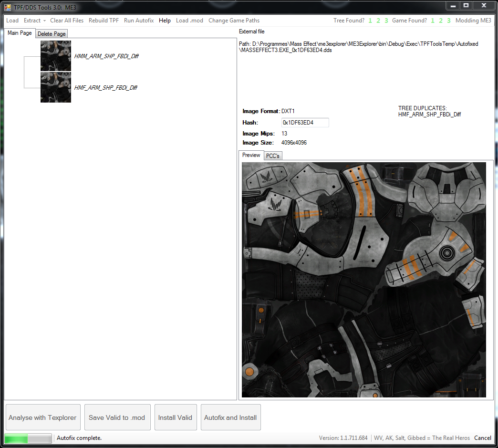Open the Help menu

coord(165,21)
